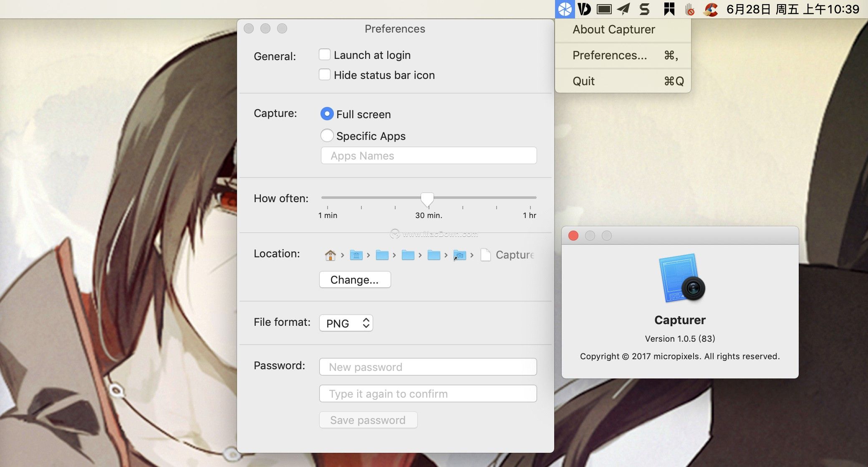Click the dark rectangle display menu bar icon
This screenshot has width=868, height=467.
[x=604, y=9]
